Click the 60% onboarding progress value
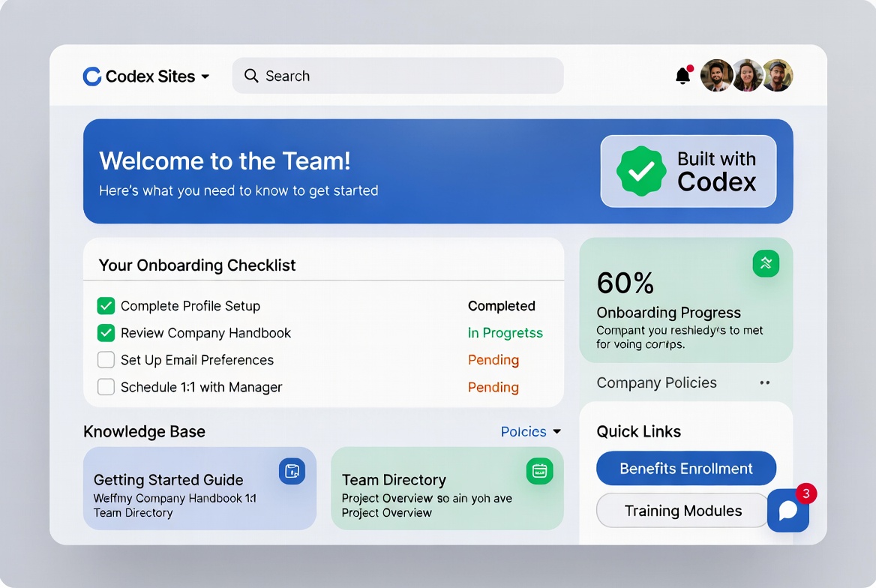876x588 pixels. (x=625, y=283)
